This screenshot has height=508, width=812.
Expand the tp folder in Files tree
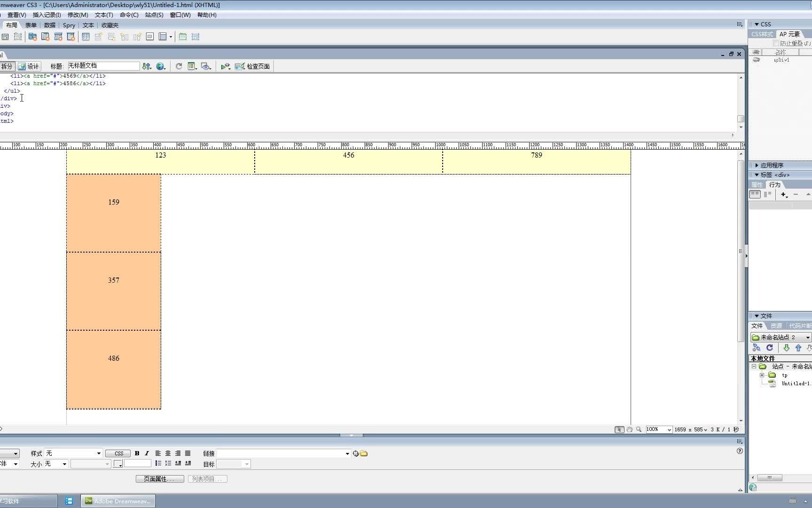click(762, 375)
